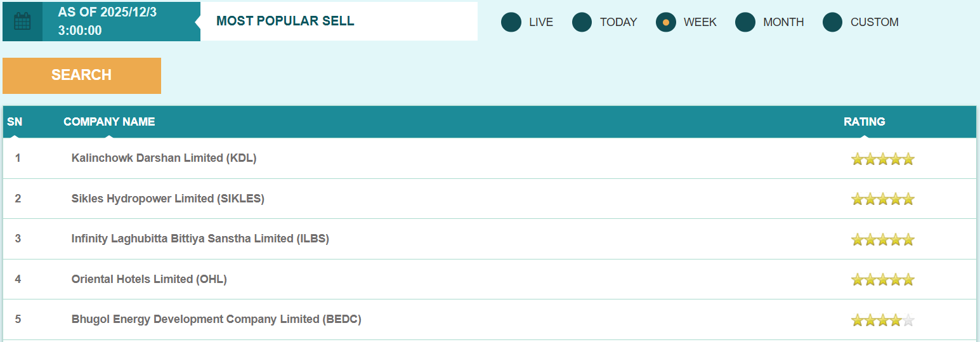This screenshot has height=342, width=980.
Task: Select the TODAY radio option
Action: click(x=582, y=22)
